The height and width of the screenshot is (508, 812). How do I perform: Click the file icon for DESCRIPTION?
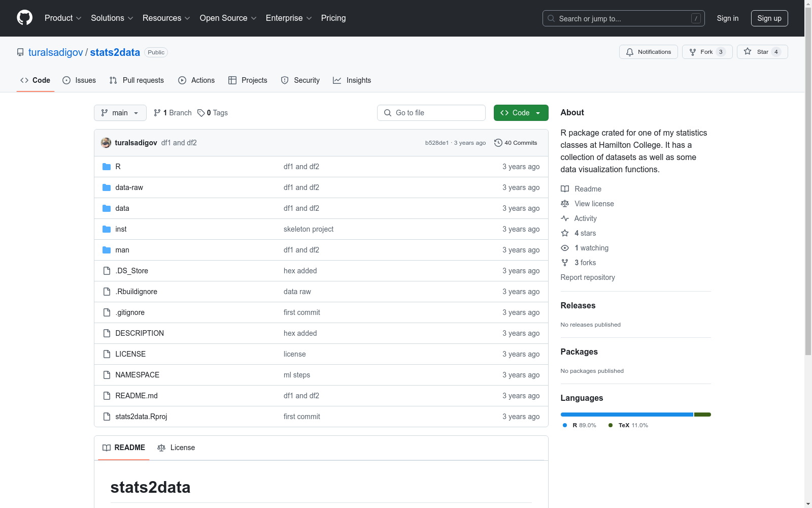[x=107, y=333]
